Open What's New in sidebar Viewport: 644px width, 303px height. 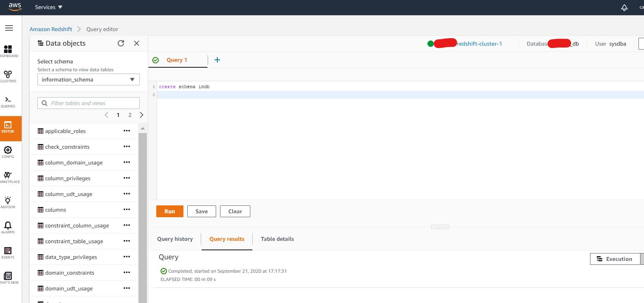[9, 278]
